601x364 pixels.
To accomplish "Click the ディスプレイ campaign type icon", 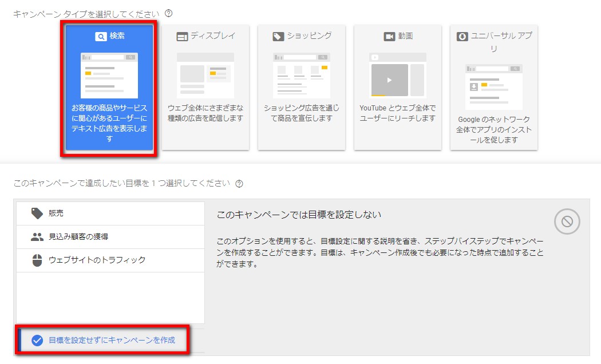I will (x=182, y=36).
